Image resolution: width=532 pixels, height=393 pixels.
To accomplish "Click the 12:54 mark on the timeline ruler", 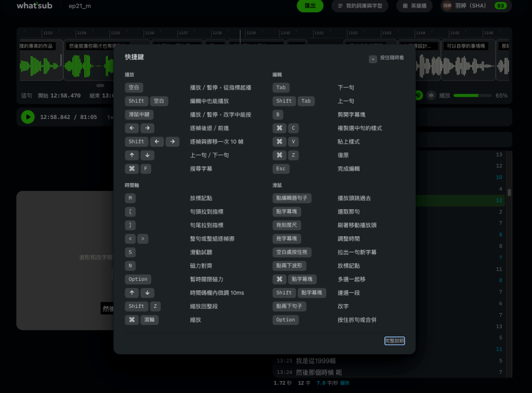I will [82, 33].
